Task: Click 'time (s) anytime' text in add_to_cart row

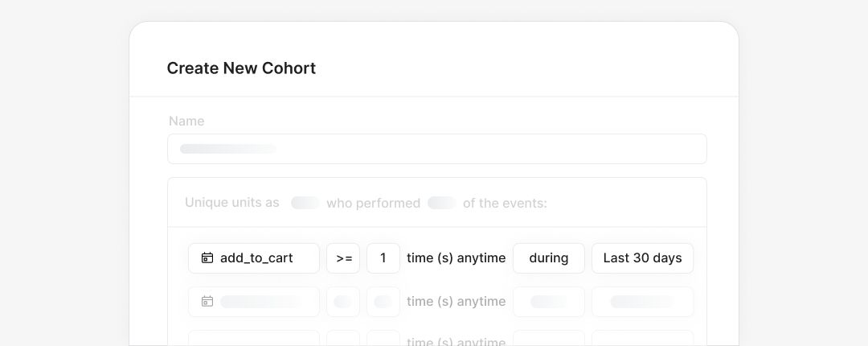Action: (456, 258)
